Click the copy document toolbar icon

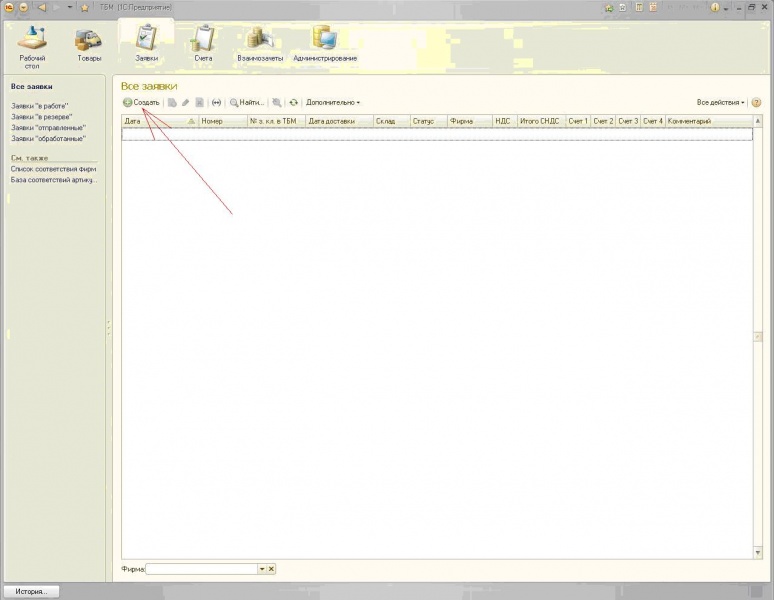(172, 103)
